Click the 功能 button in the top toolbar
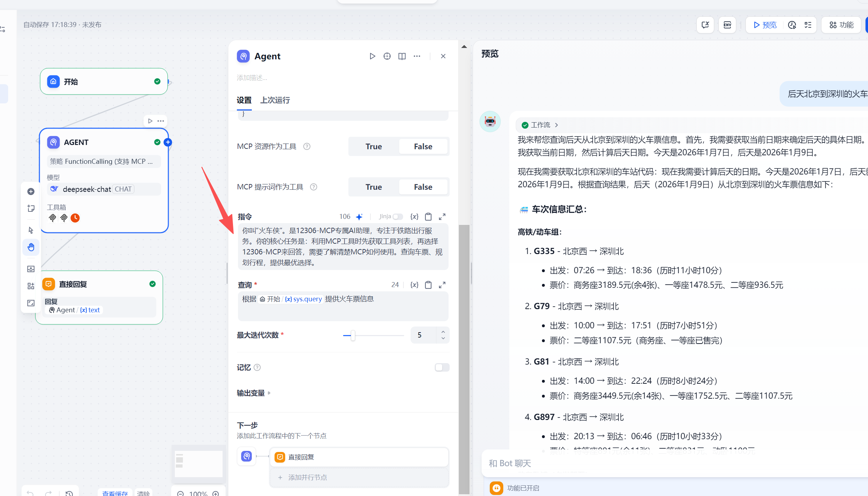868x496 pixels. pyautogui.click(x=841, y=25)
